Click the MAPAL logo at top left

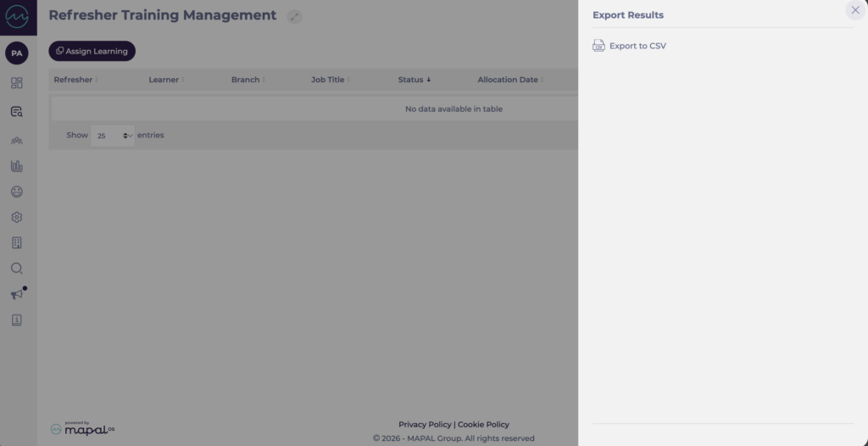17,17
